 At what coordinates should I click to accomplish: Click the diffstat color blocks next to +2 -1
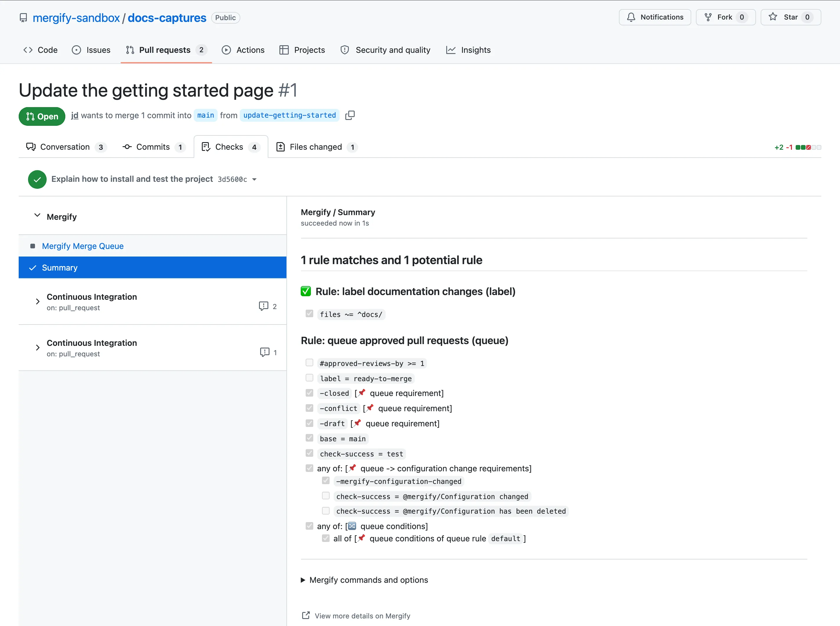click(x=808, y=147)
